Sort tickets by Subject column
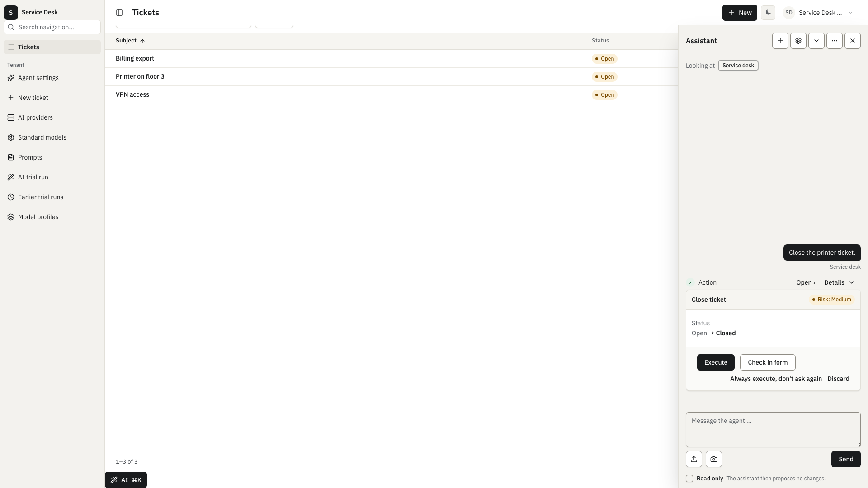Screen dimensions: 868x488 pyautogui.click(x=130, y=41)
